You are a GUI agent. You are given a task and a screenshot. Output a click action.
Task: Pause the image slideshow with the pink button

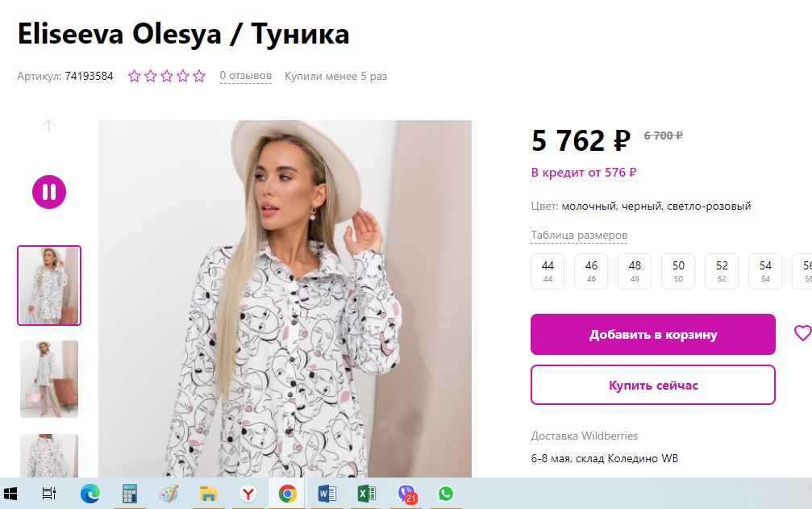tap(49, 192)
